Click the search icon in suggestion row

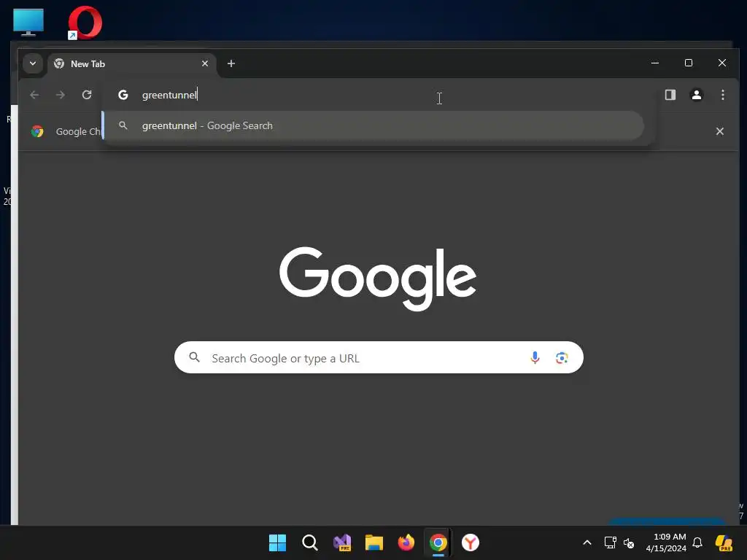point(123,125)
